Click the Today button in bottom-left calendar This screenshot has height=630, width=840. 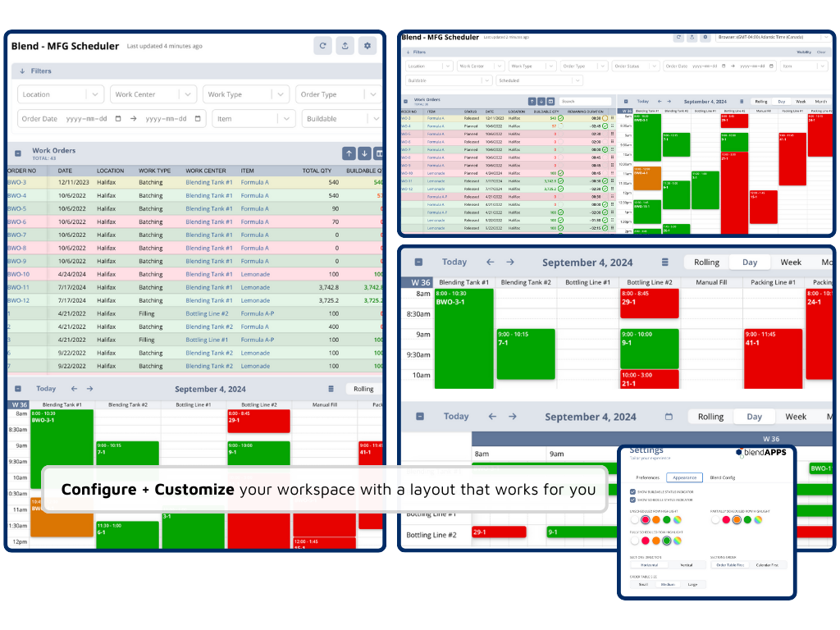click(46, 389)
